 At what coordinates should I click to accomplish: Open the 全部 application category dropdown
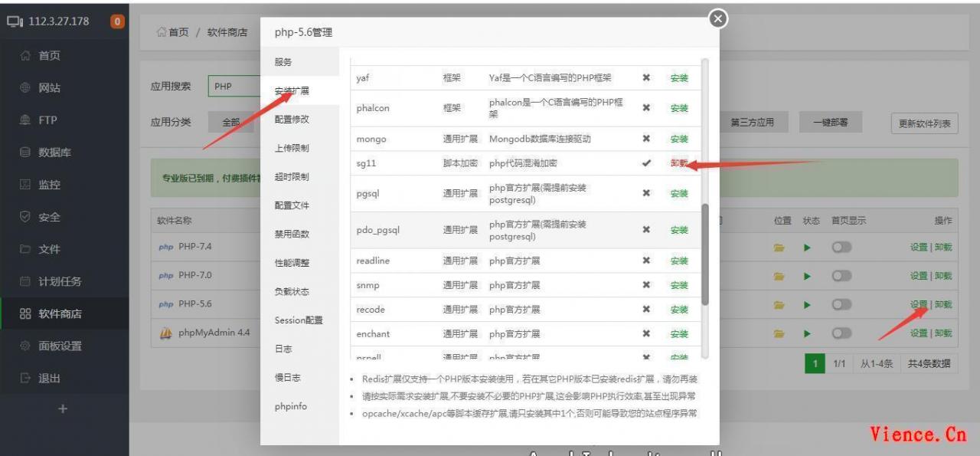230,123
